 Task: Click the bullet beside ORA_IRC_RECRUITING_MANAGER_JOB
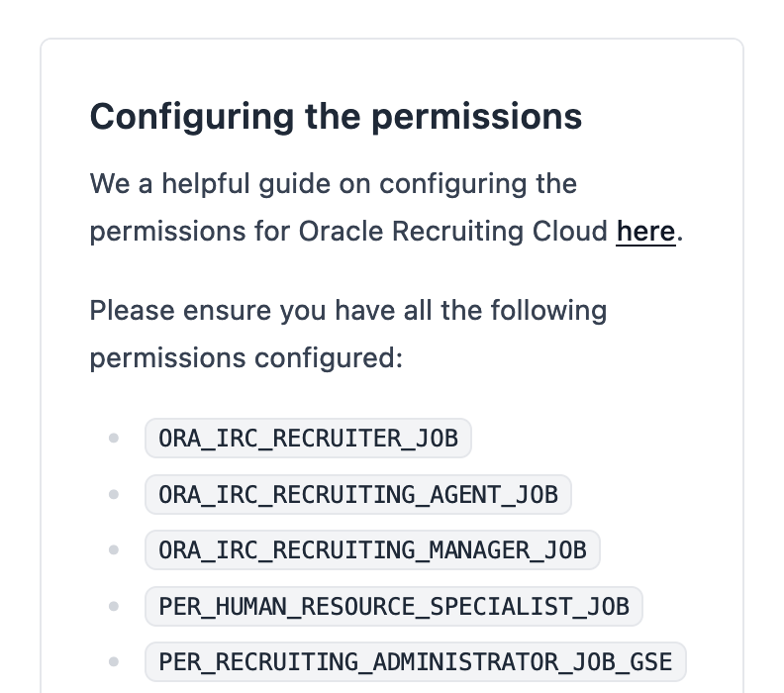114,550
